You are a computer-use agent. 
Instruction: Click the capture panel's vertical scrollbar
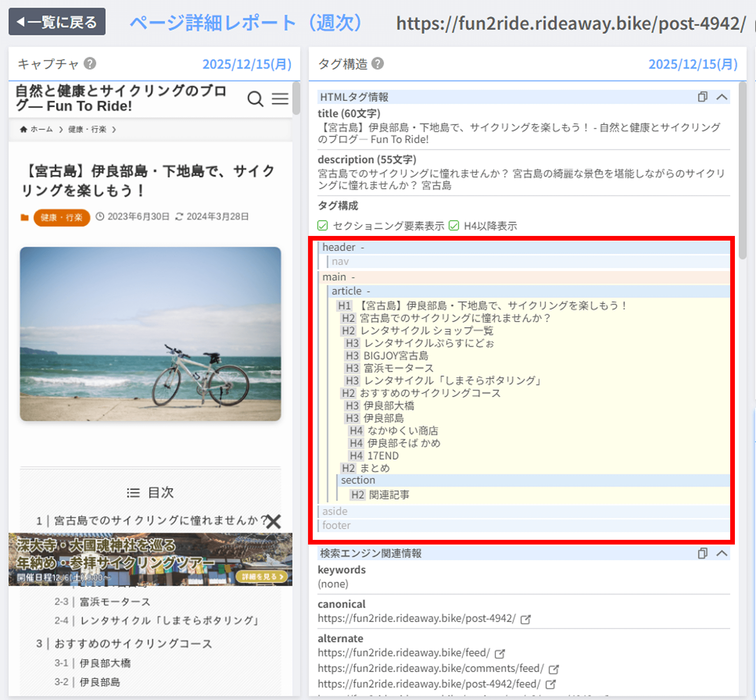click(x=296, y=98)
